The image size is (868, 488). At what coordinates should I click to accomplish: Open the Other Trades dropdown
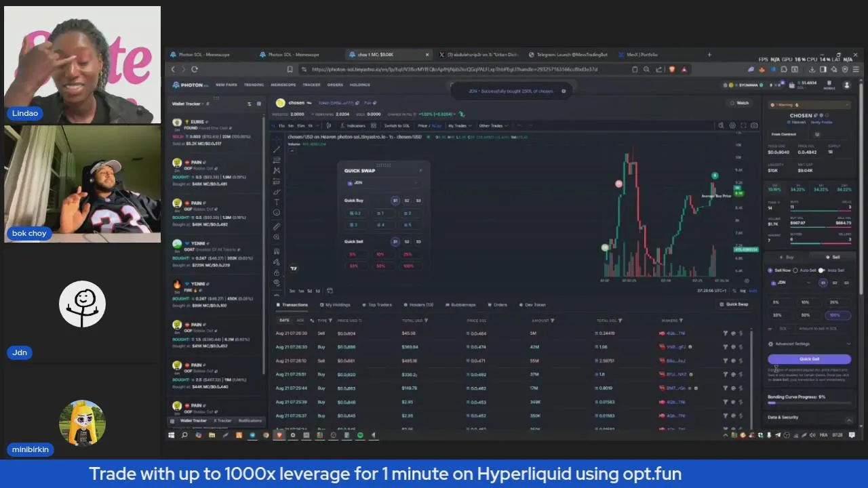point(493,125)
